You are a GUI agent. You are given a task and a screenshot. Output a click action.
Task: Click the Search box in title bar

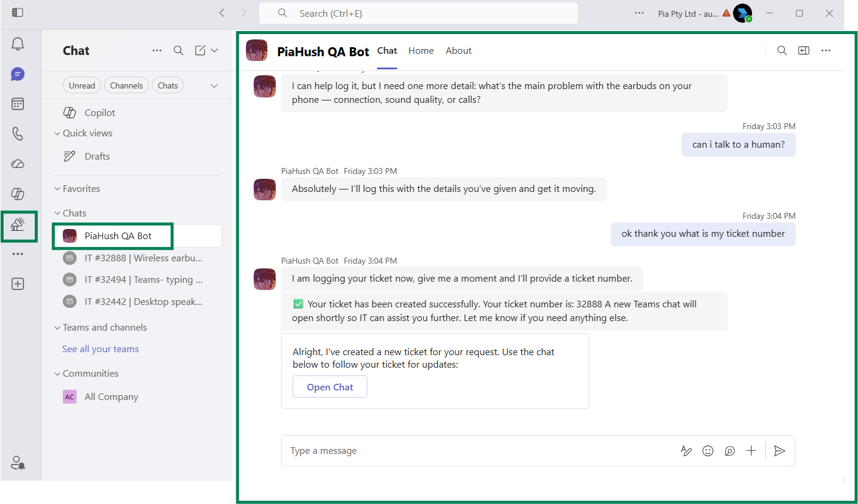(418, 13)
